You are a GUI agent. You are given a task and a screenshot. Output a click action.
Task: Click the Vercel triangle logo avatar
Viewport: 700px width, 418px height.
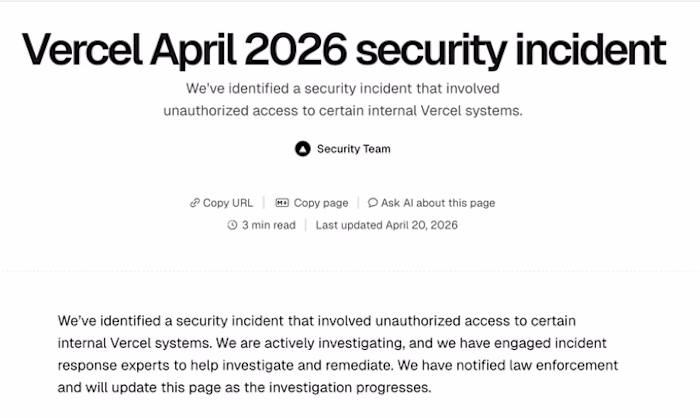[x=303, y=149]
